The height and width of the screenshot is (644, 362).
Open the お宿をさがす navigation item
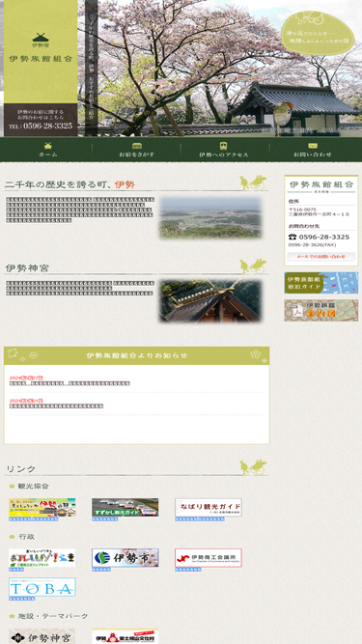click(137, 150)
